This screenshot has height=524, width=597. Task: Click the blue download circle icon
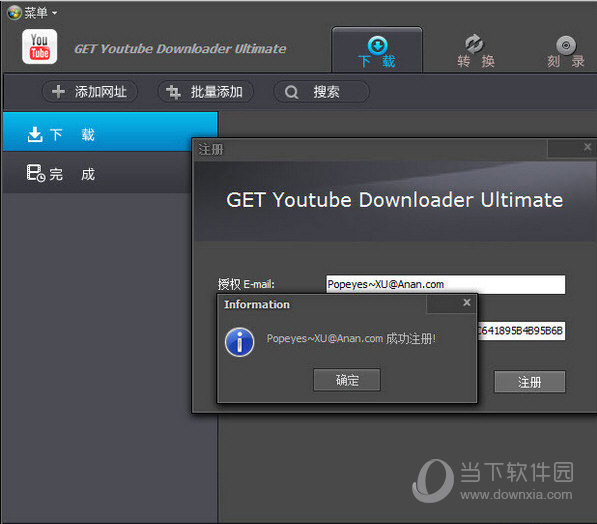377,45
